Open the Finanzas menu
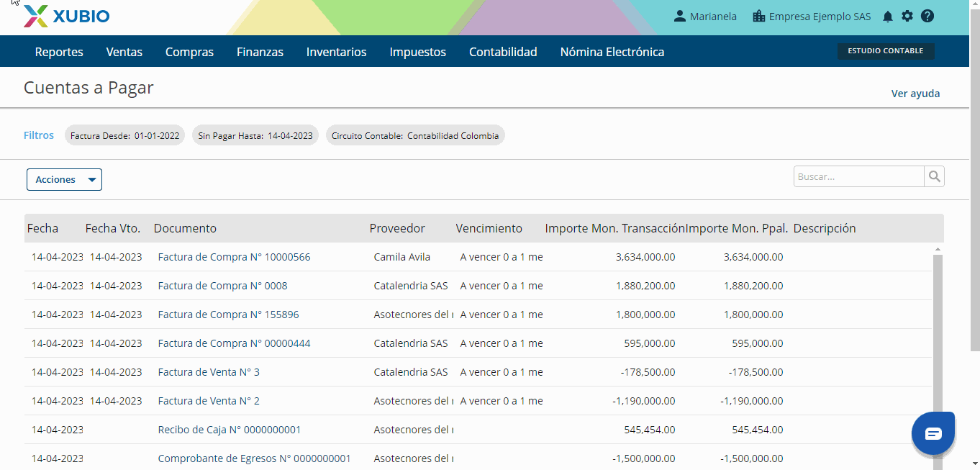Screen dimensions: 980x470 click(x=260, y=52)
